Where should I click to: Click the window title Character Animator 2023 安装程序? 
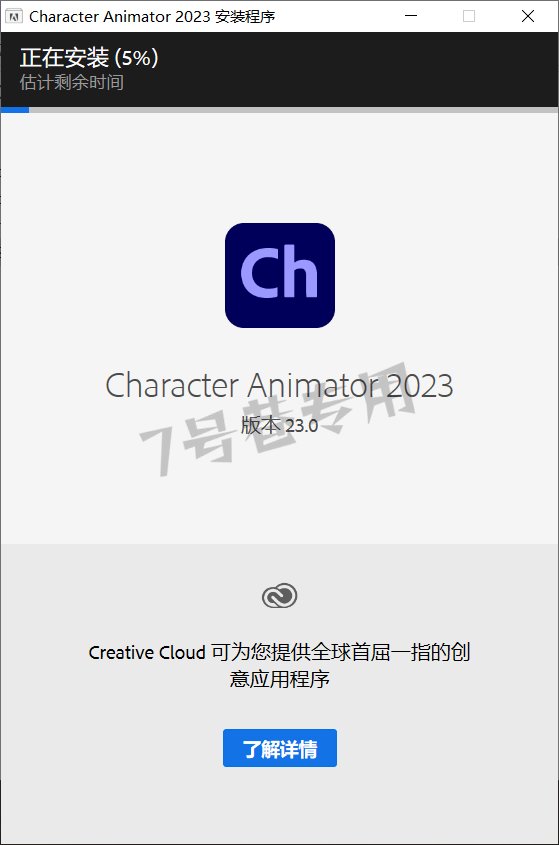click(x=152, y=17)
